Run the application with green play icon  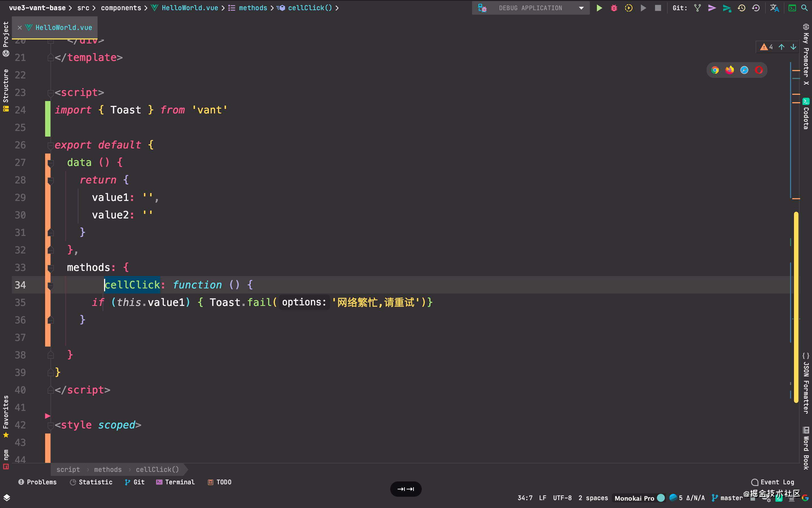[599, 8]
